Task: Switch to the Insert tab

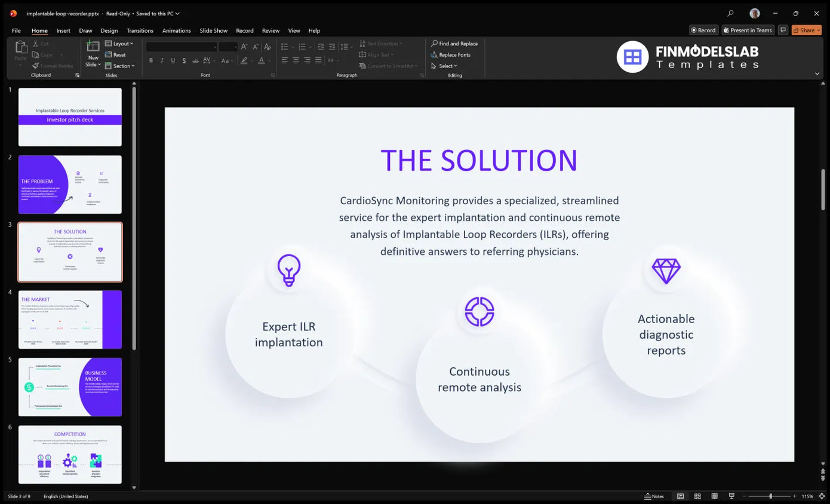Action: point(63,30)
